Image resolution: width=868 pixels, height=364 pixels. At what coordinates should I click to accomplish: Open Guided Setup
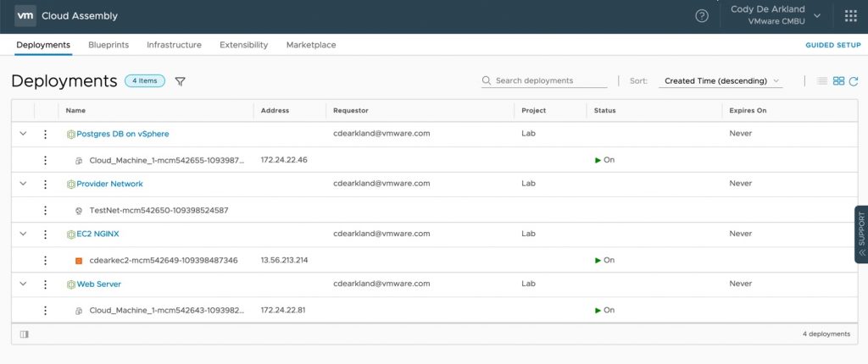click(x=833, y=46)
